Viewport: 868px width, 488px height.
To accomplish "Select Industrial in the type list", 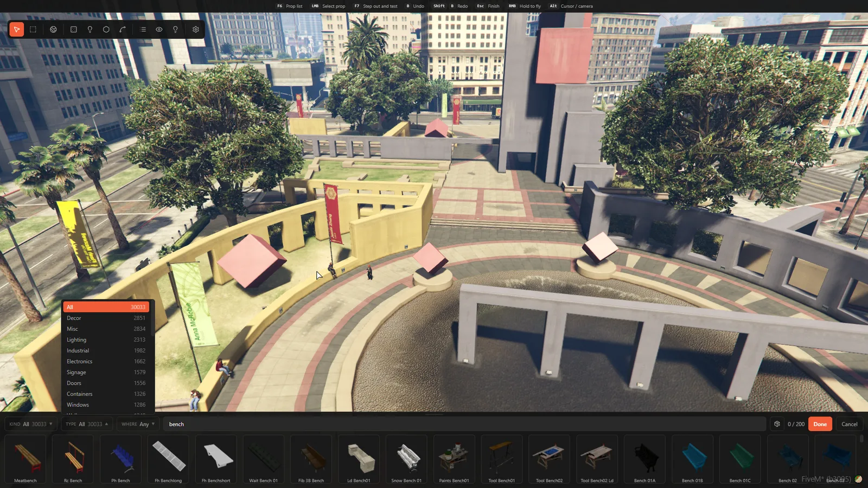I will coord(106,350).
